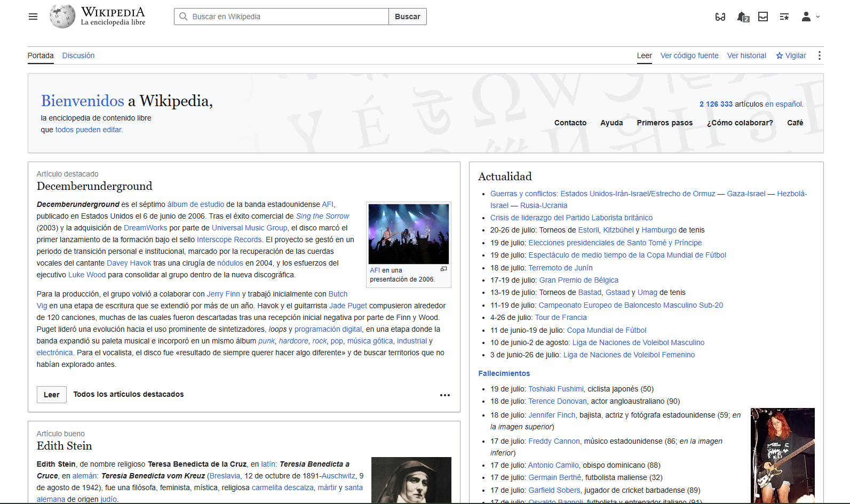Open the main hamburger menu

[33, 17]
